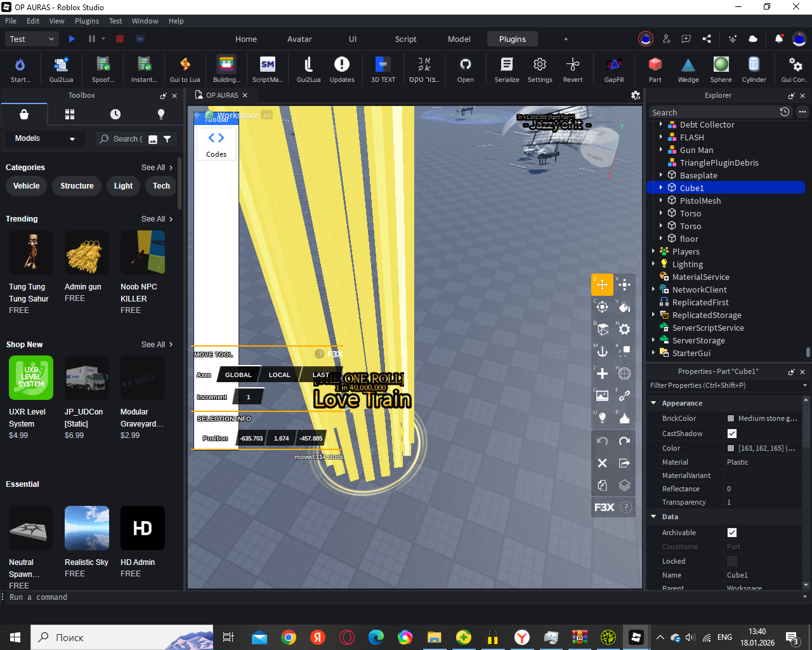Select the F3X move tool icon

click(602, 284)
